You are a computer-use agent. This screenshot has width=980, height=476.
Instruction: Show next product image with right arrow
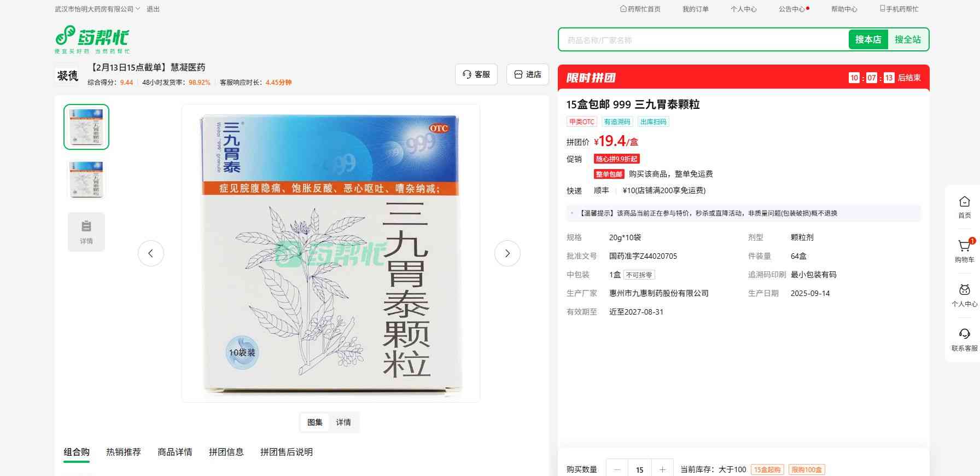507,253
